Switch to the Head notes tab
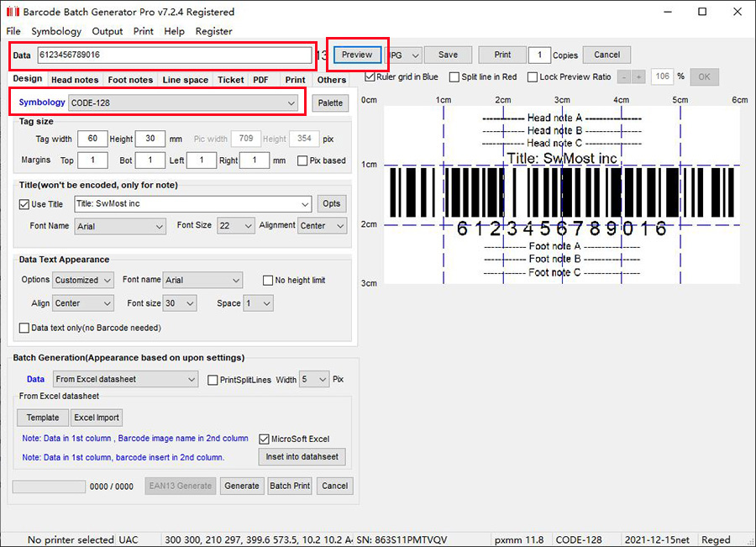Viewport: 756px width, 547px height. [75, 80]
